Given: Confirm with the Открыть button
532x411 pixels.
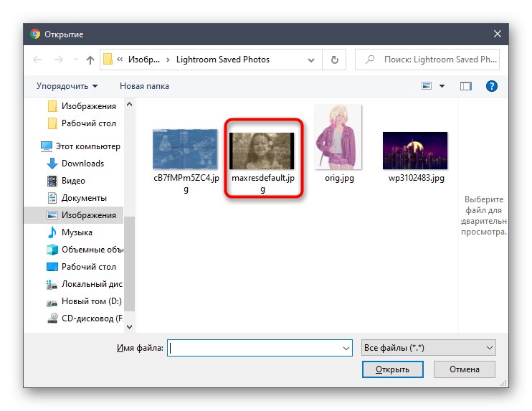Looking at the screenshot, I should pos(393,369).
